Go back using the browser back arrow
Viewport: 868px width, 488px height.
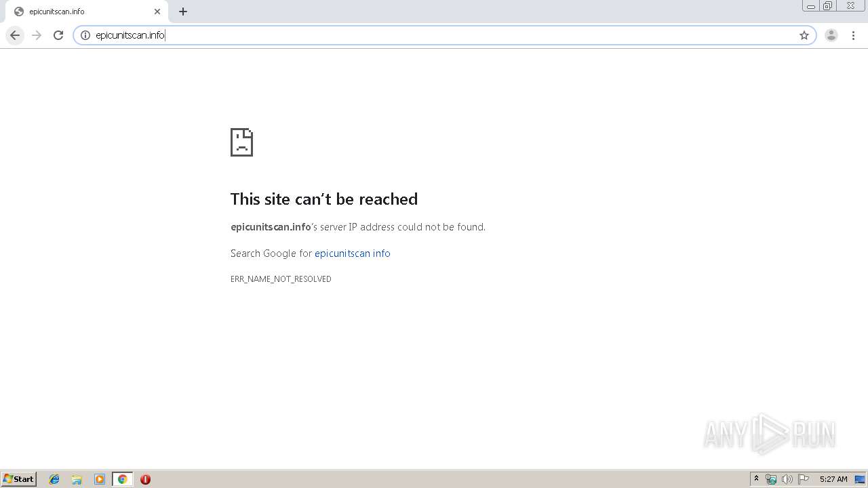click(15, 35)
